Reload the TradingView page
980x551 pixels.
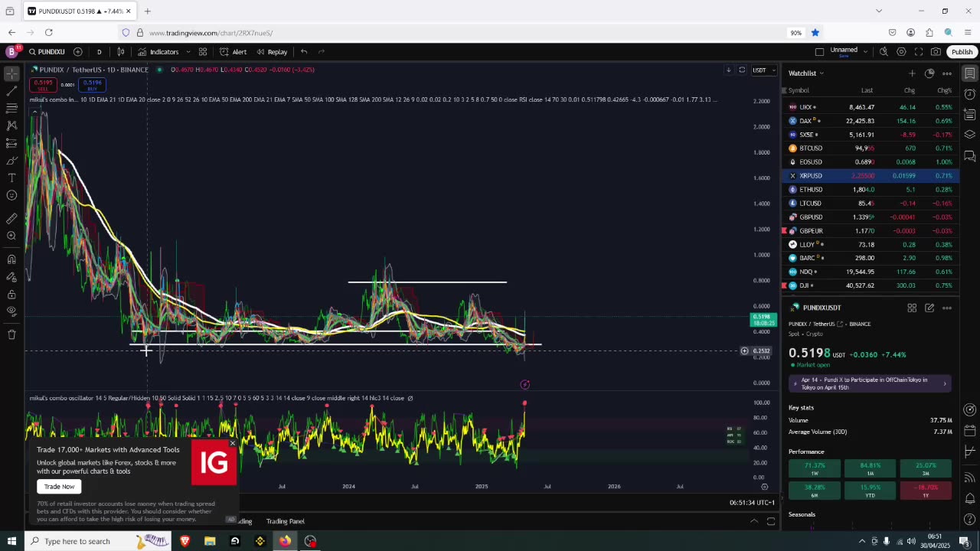(x=49, y=32)
